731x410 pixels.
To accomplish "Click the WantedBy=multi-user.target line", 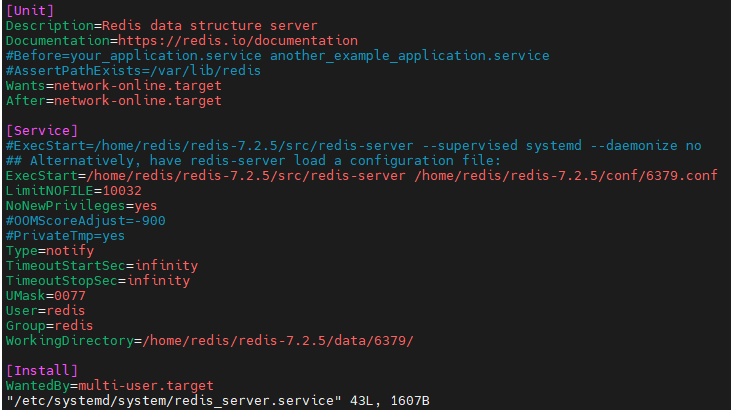I will (x=110, y=385).
